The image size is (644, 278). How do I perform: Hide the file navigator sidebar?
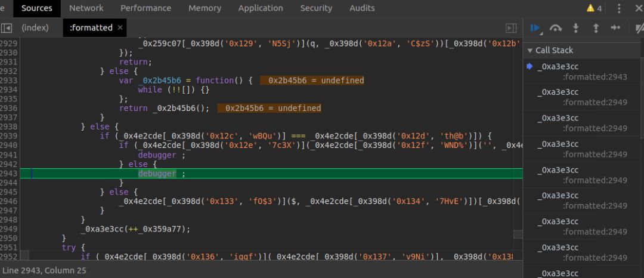pos(7,28)
